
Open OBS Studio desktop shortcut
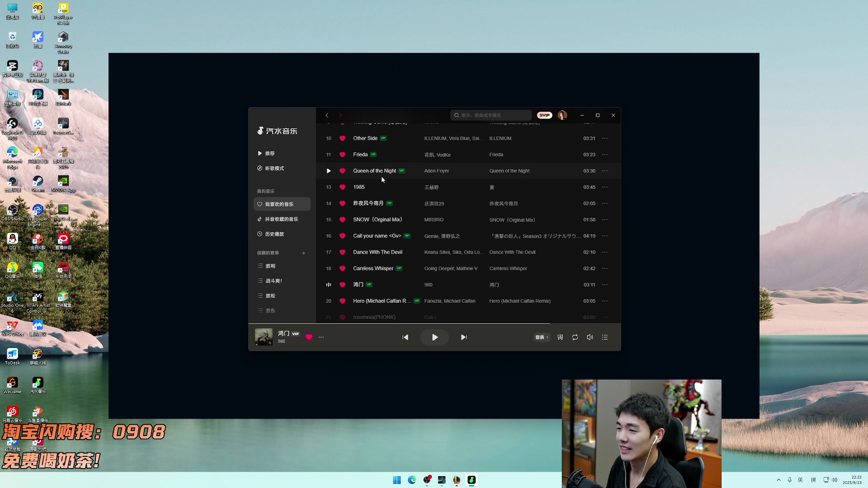[13, 213]
